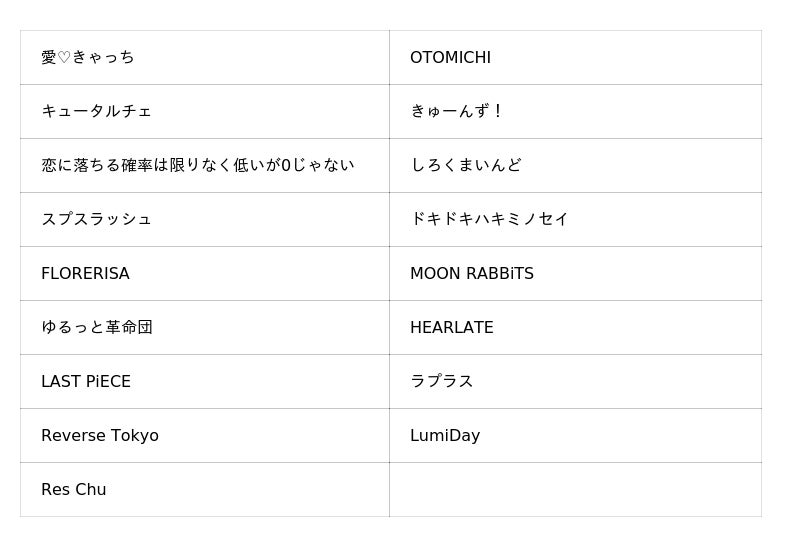Click the 愛♡きゃっち cell
Image resolution: width=800 pixels, height=547 pixels.
88,58
